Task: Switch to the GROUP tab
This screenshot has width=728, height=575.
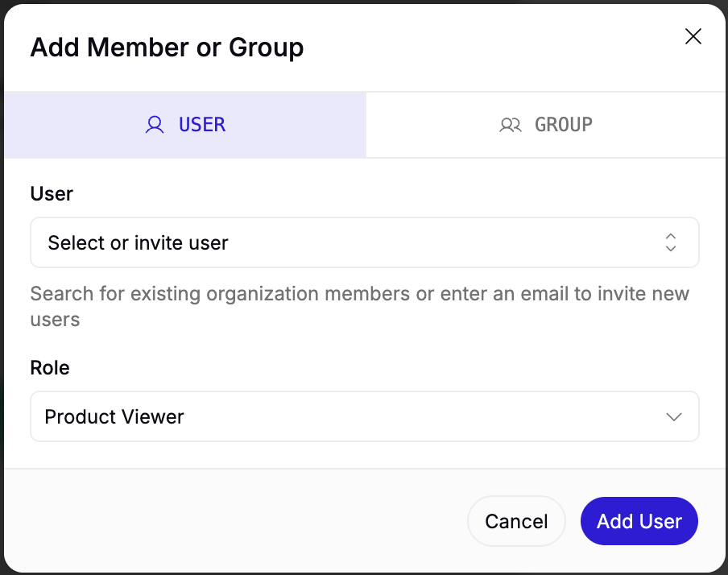Action: click(x=545, y=125)
